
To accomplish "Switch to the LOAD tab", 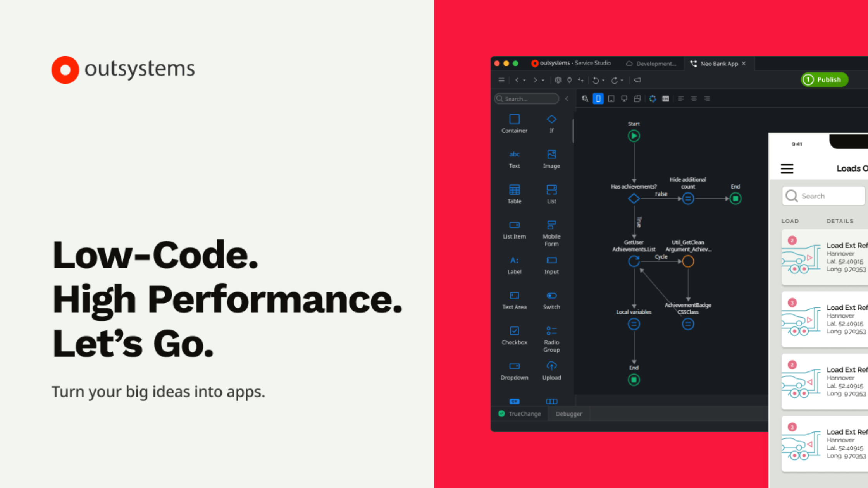I will click(x=789, y=220).
